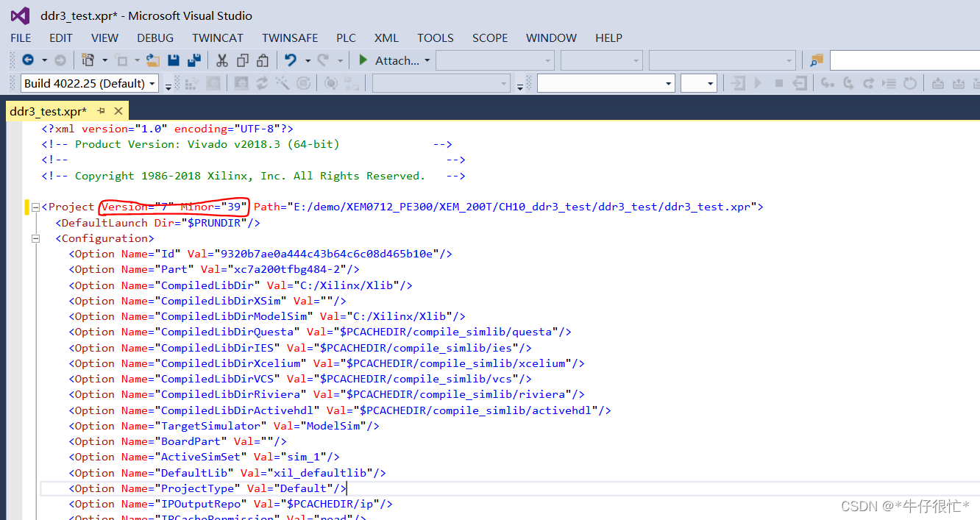Screen dimensions: 980x520
Task: Close the ddr3_test.xpr tab with its X
Action: point(118,111)
